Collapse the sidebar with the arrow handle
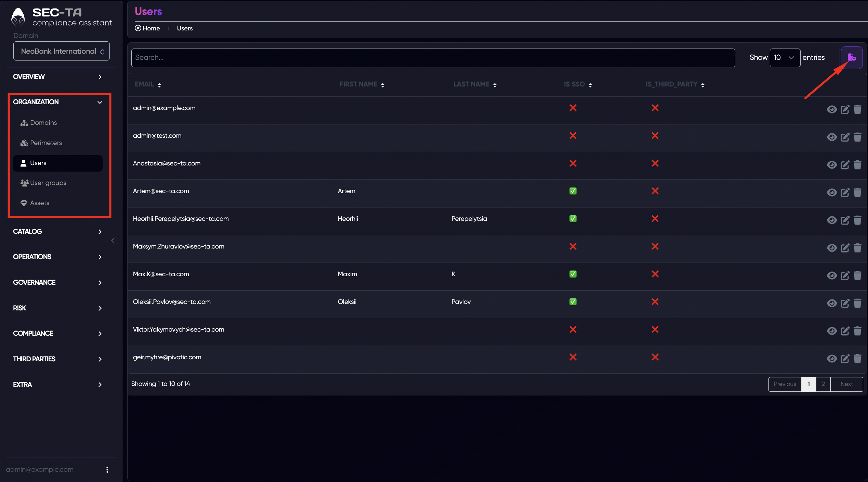 click(x=113, y=241)
